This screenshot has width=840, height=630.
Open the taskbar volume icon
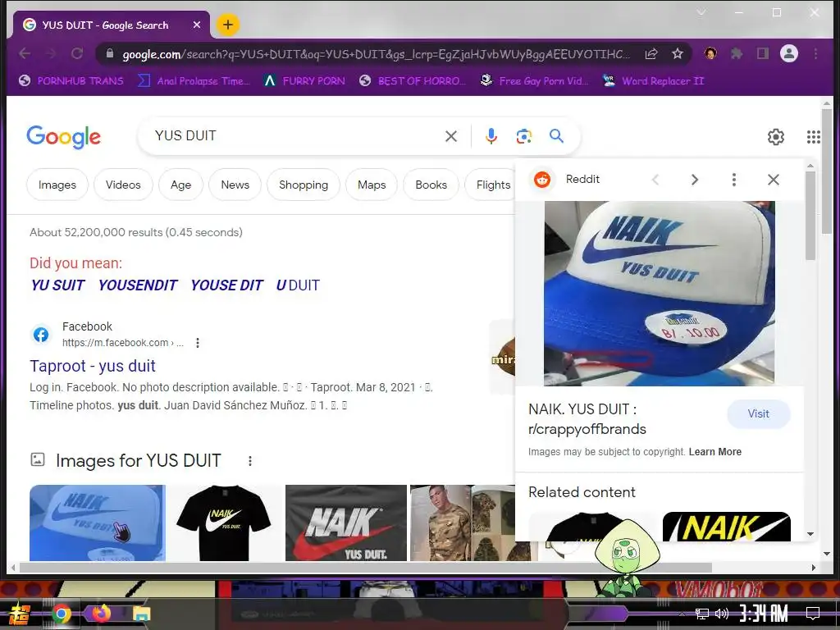tap(722, 614)
